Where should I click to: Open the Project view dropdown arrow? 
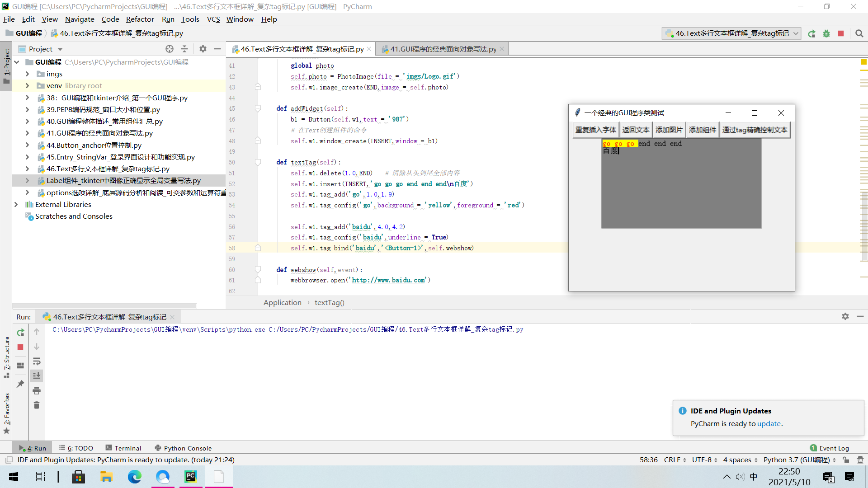point(60,49)
